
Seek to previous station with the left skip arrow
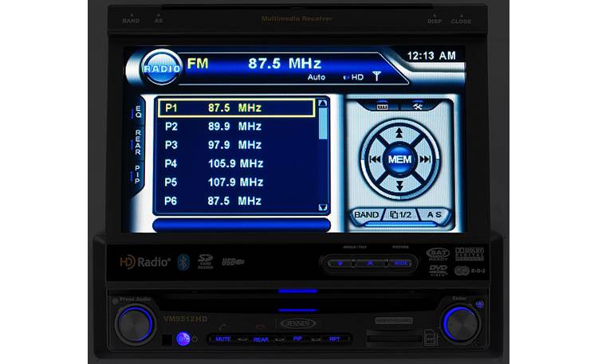[373, 159]
